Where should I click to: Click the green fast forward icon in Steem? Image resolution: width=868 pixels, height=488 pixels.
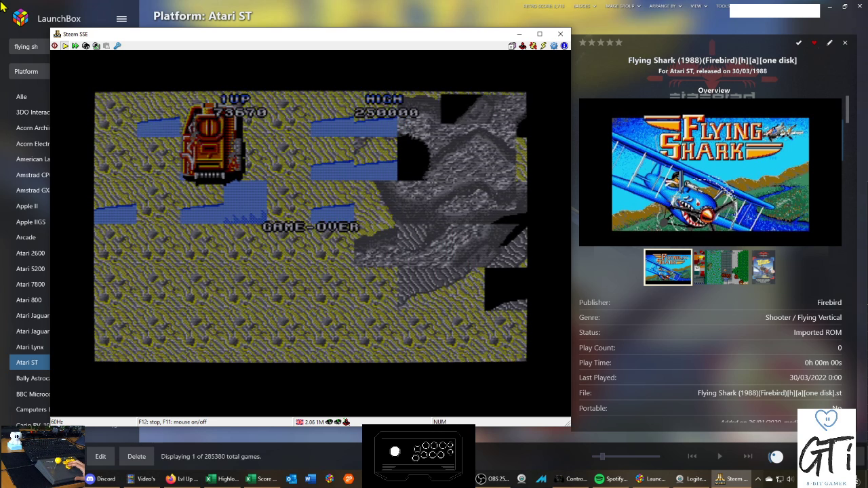pyautogui.click(x=75, y=46)
